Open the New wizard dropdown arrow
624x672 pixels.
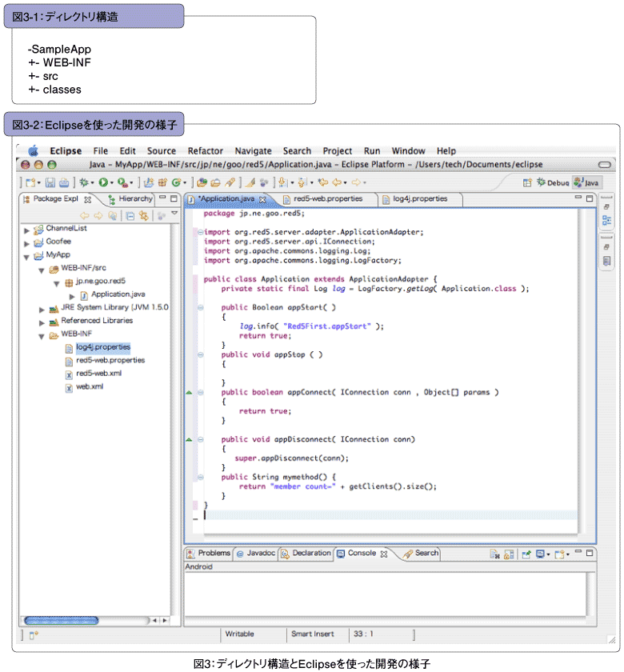38,183
